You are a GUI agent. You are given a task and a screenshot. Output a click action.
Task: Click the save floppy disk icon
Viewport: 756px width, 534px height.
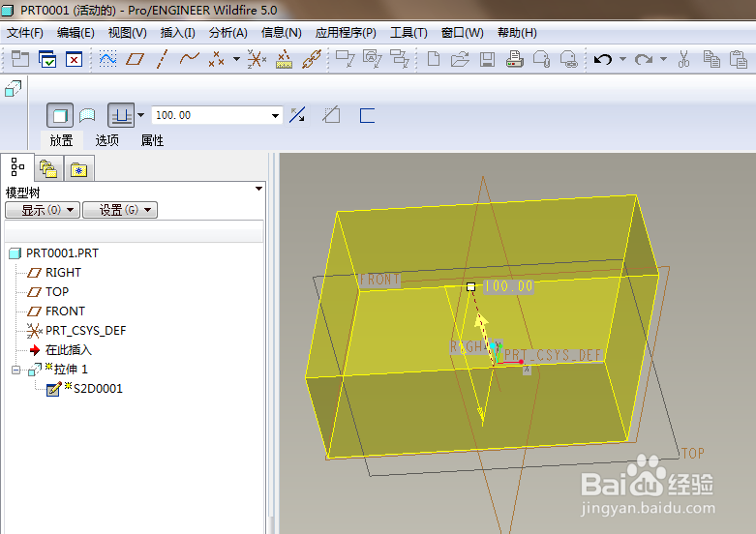487,59
